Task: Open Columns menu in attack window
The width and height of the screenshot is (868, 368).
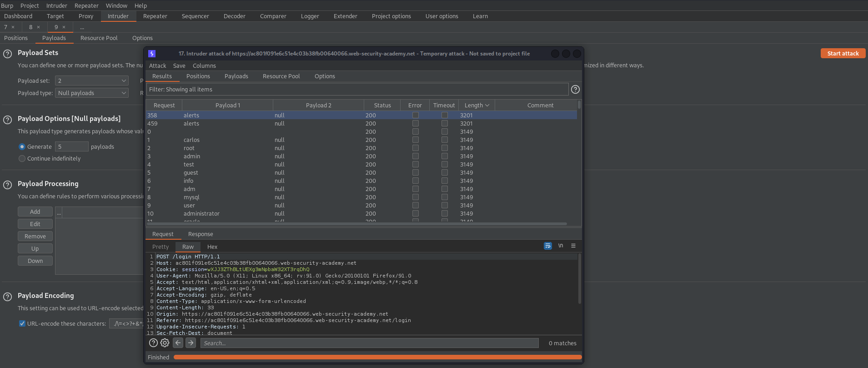Action: click(x=204, y=66)
